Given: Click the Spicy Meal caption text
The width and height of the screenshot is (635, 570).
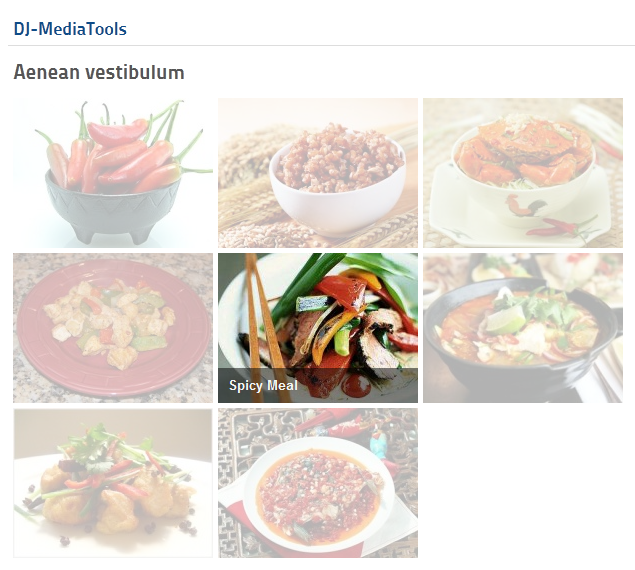Looking at the screenshot, I should [263, 385].
